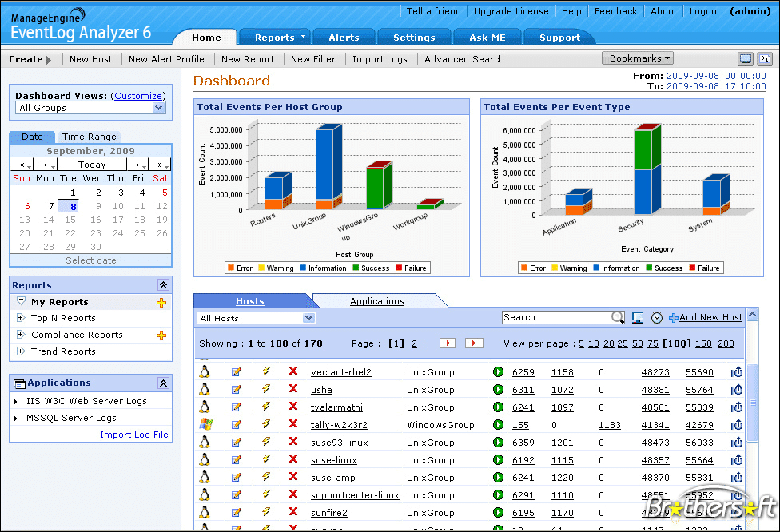Screen dimensions: 780x532
Task: Click the search magnifier icon in hosts panel
Action: [x=617, y=317]
